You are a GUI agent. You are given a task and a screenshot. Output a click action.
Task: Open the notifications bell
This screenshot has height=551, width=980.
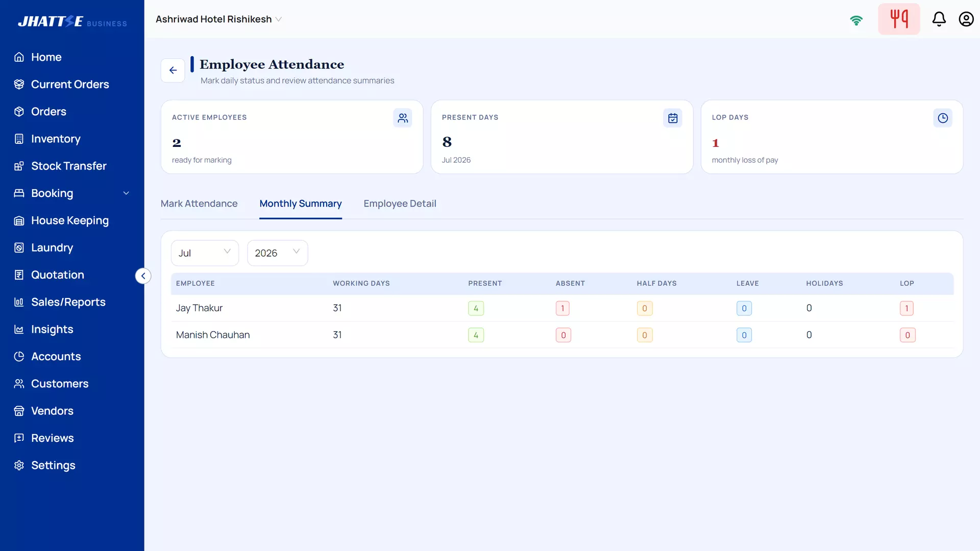click(939, 19)
